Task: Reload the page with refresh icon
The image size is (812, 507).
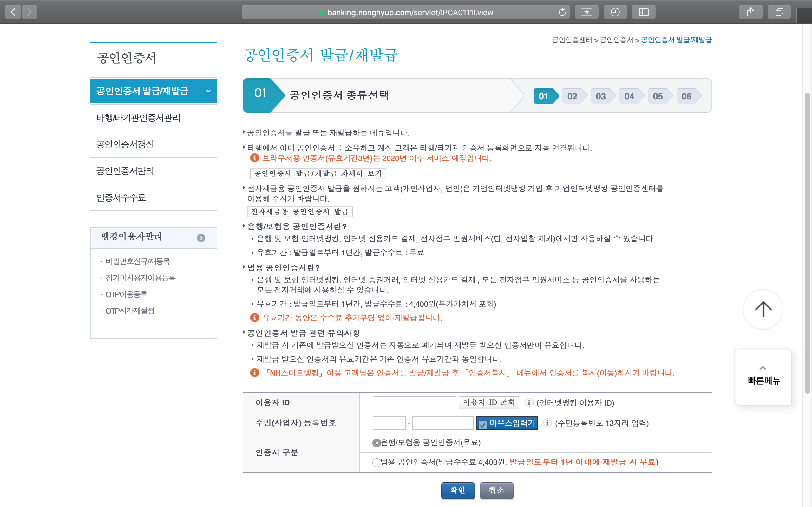Action: click(x=562, y=12)
